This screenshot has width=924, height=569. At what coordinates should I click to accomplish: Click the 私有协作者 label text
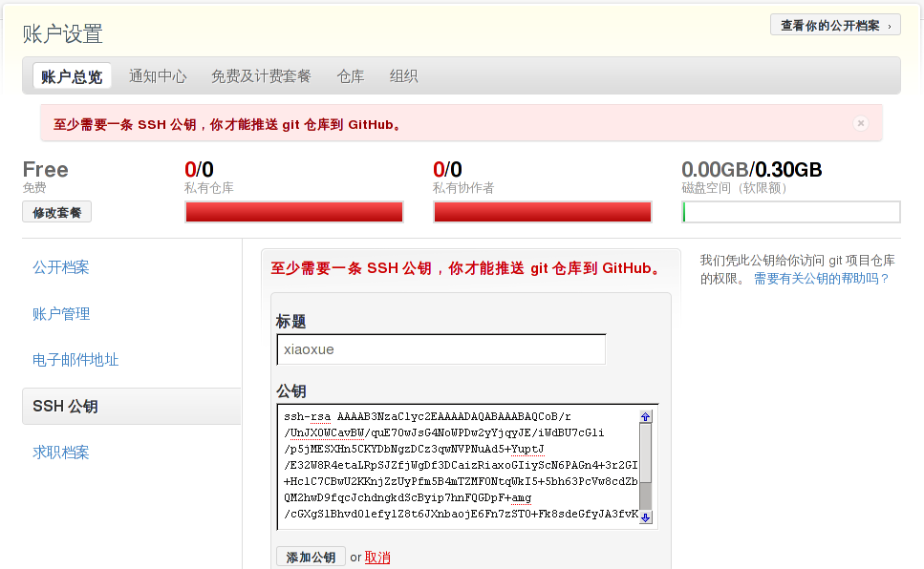coord(463,188)
